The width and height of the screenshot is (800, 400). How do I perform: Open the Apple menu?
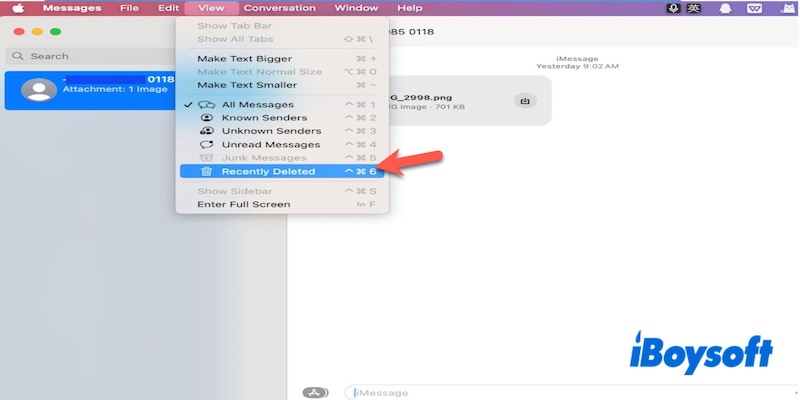coord(18,8)
